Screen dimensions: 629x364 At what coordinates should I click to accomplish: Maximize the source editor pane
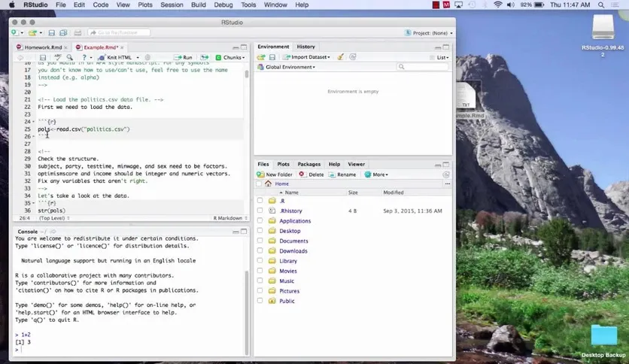click(244, 47)
